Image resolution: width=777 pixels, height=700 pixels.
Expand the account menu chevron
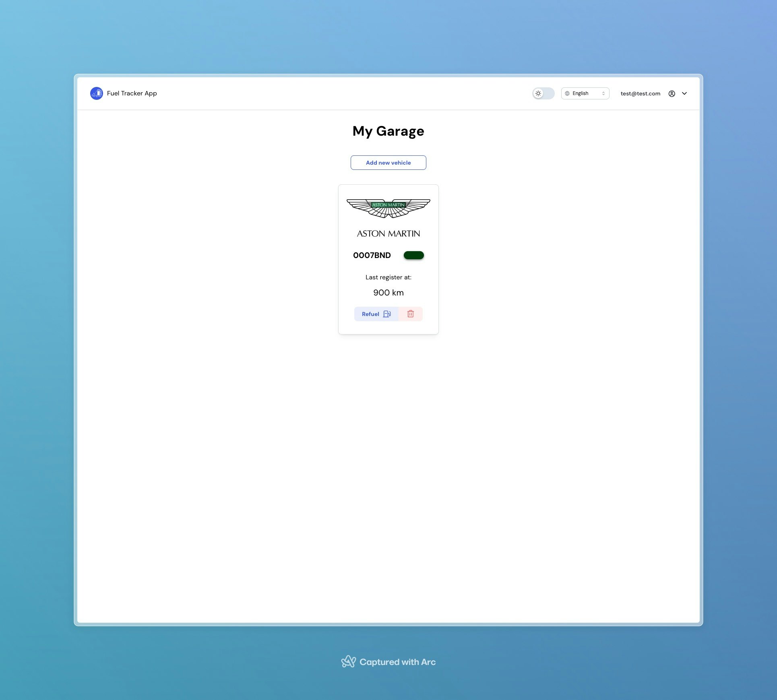click(x=684, y=93)
